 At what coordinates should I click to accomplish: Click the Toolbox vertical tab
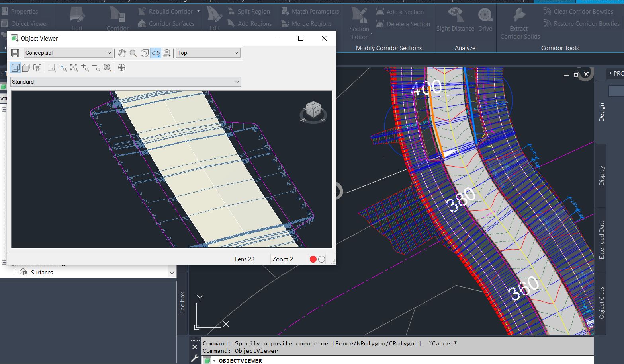point(182,302)
